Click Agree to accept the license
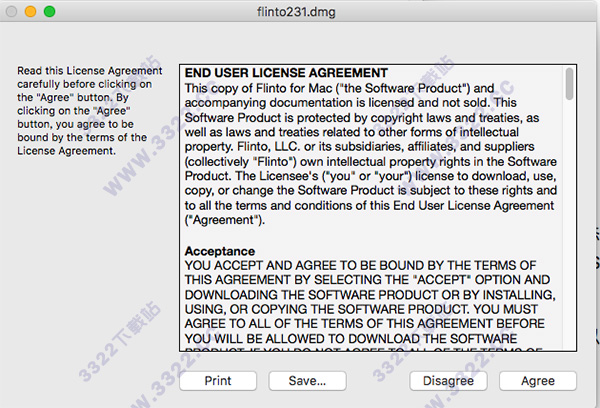 [538, 381]
